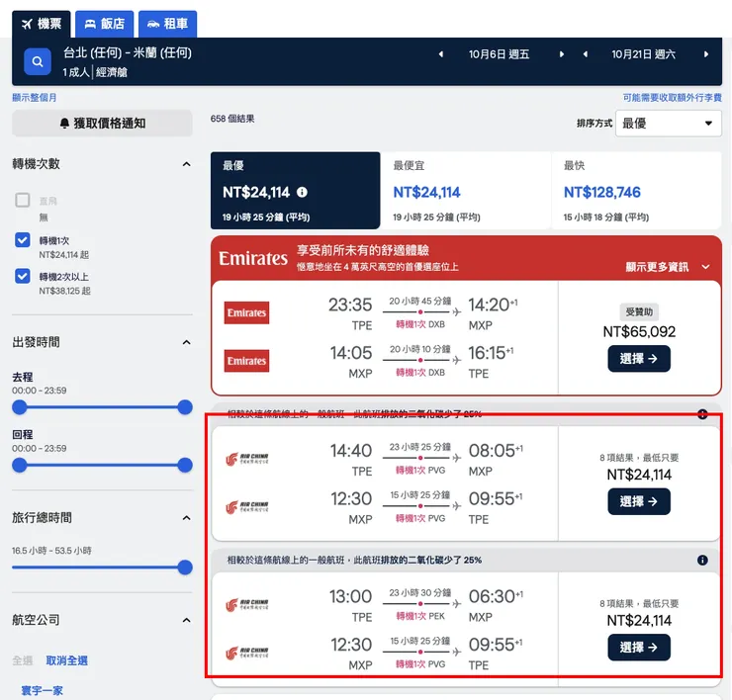
Task: Click 全選 select all airlines
Action: (23, 660)
